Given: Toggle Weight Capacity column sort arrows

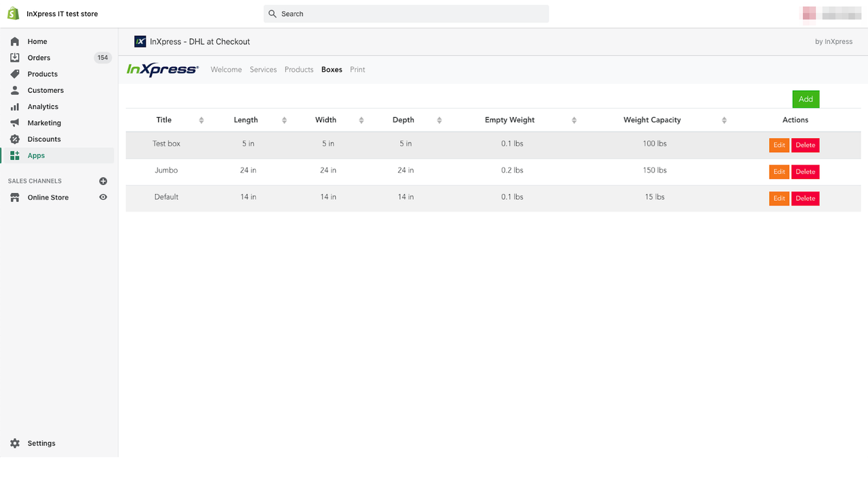Looking at the screenshot, I should click(x=724, y=120).
